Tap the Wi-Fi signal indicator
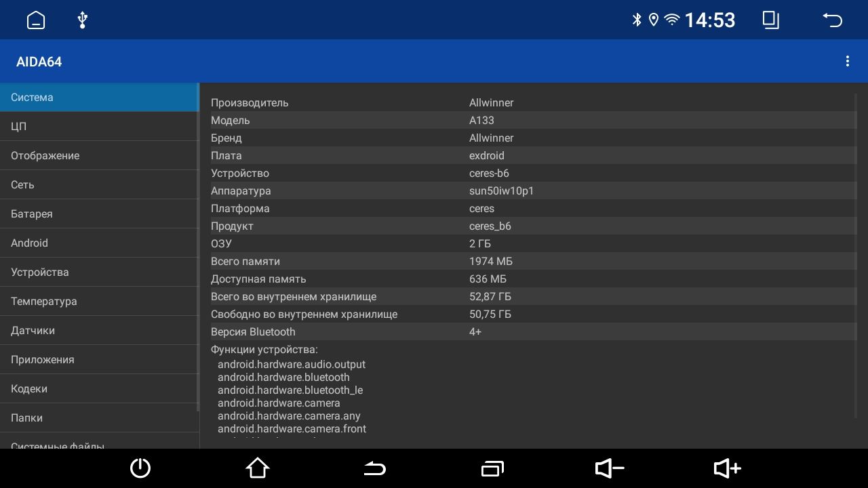Viewport: 868px width, 488px height. (671, 20)
